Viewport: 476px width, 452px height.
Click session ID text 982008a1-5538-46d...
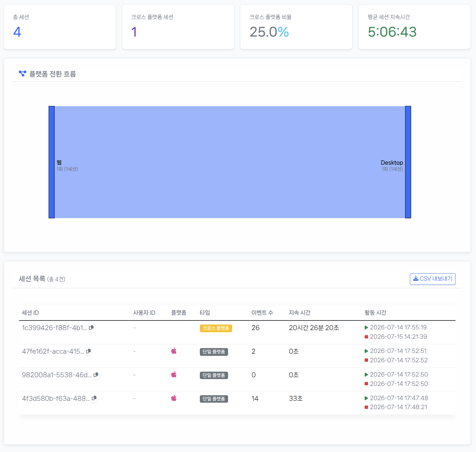(57, 375)
